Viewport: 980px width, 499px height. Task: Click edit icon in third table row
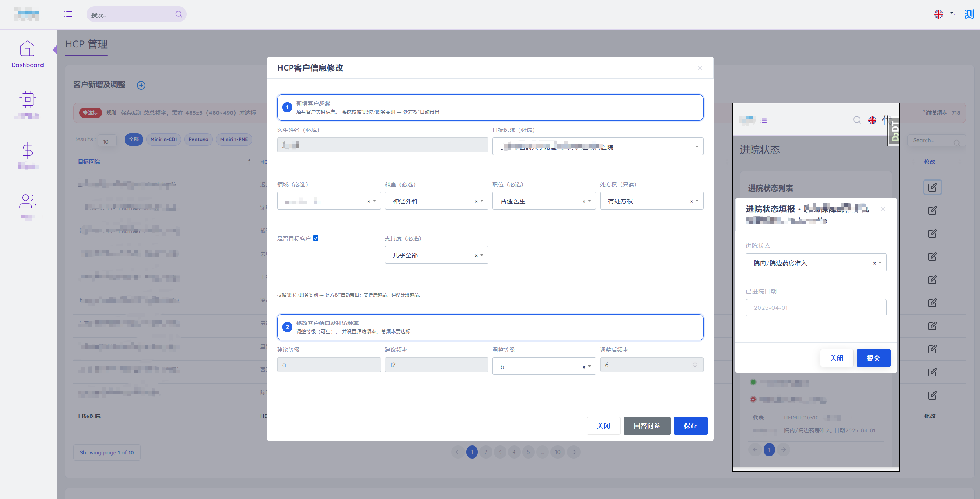click(x=933, y=233)
